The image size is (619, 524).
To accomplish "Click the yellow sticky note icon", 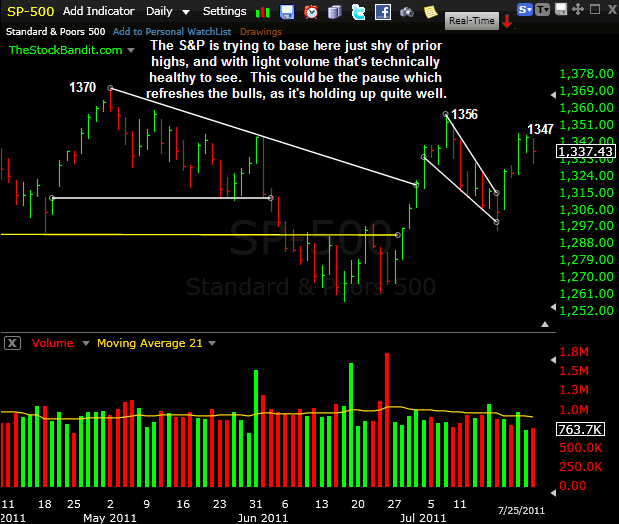I will (430, 12).
